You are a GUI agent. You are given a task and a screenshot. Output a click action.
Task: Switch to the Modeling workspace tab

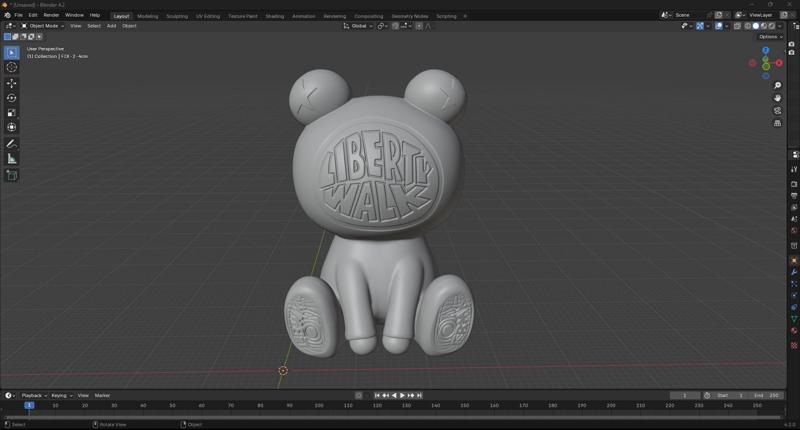(147, 16)
